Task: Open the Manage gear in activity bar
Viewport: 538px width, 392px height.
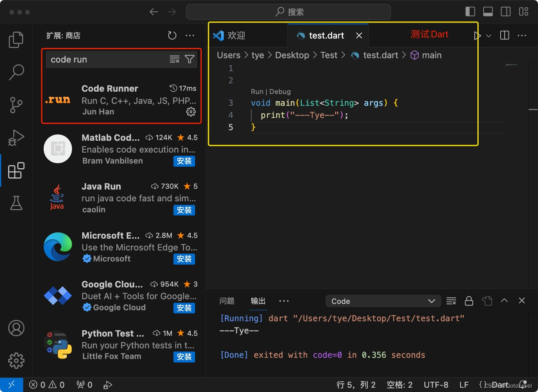Action: [16, 361]
